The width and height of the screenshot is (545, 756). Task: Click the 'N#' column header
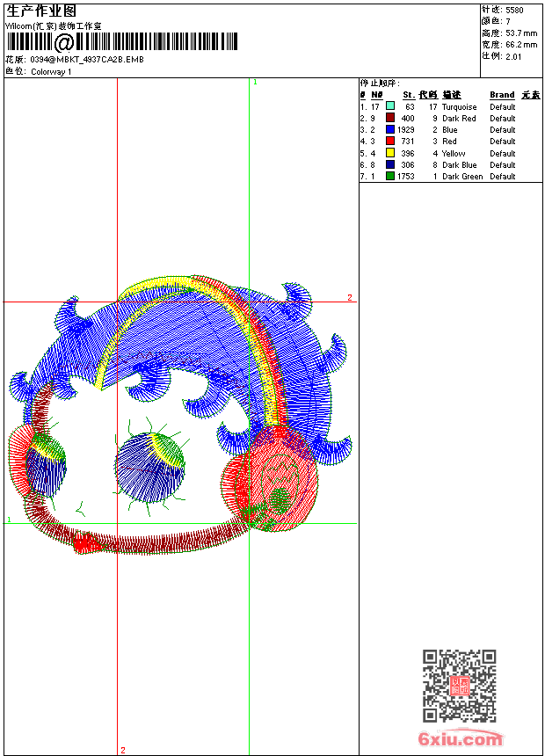pos(377,95)
